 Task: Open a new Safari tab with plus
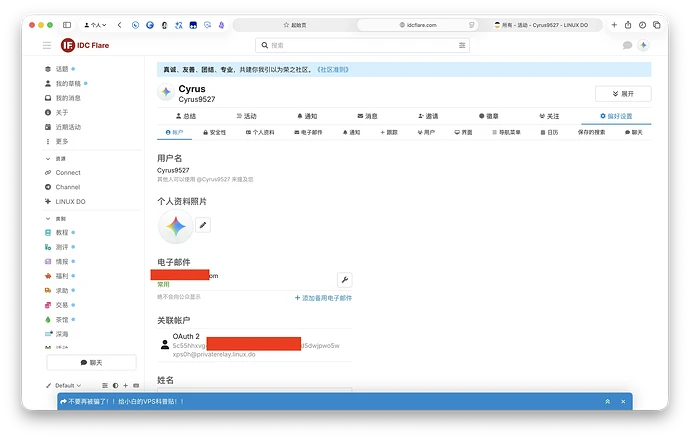click(614, 25)
